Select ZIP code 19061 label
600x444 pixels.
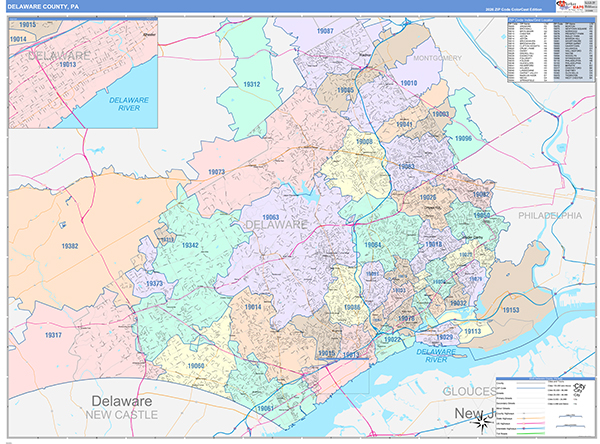265,408
